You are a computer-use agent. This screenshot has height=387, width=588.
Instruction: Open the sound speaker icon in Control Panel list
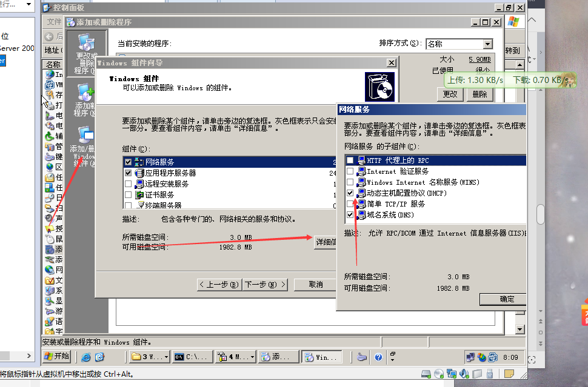tap(50, 218)
